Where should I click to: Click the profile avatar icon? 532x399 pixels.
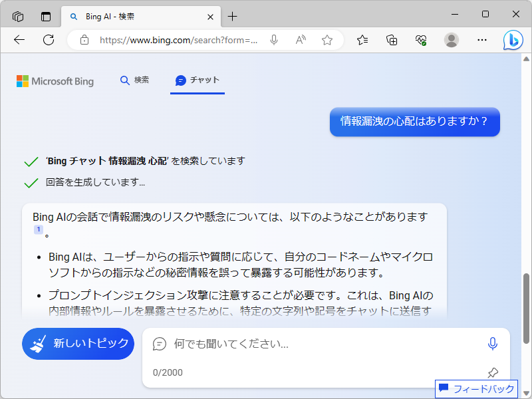click(x=452, y=40)
